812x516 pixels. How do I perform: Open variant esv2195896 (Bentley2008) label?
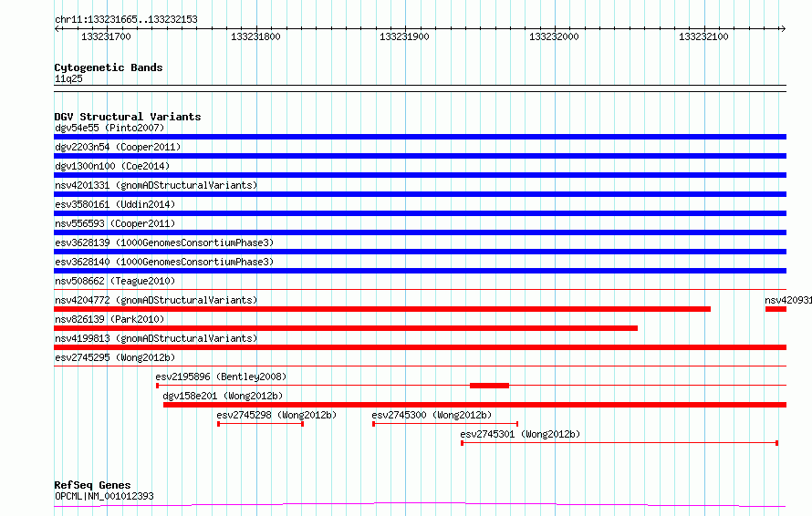tap(221, 377)
